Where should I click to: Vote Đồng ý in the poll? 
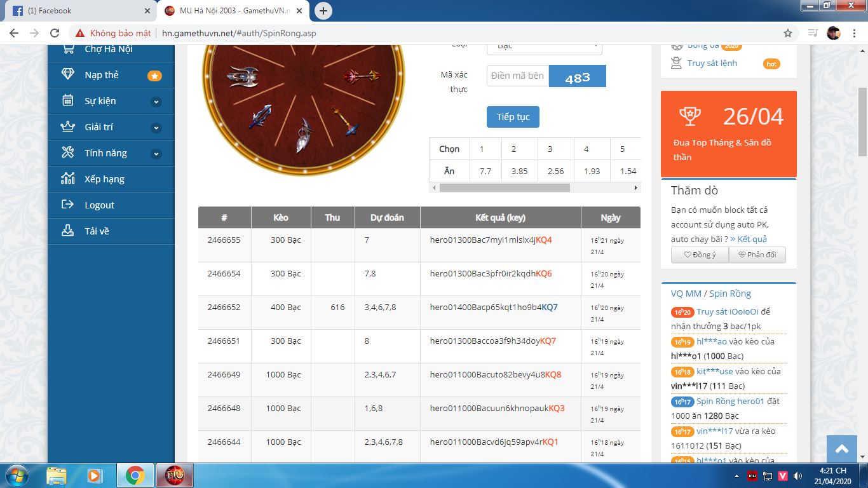pyautogui.click(x=700, y=255)
